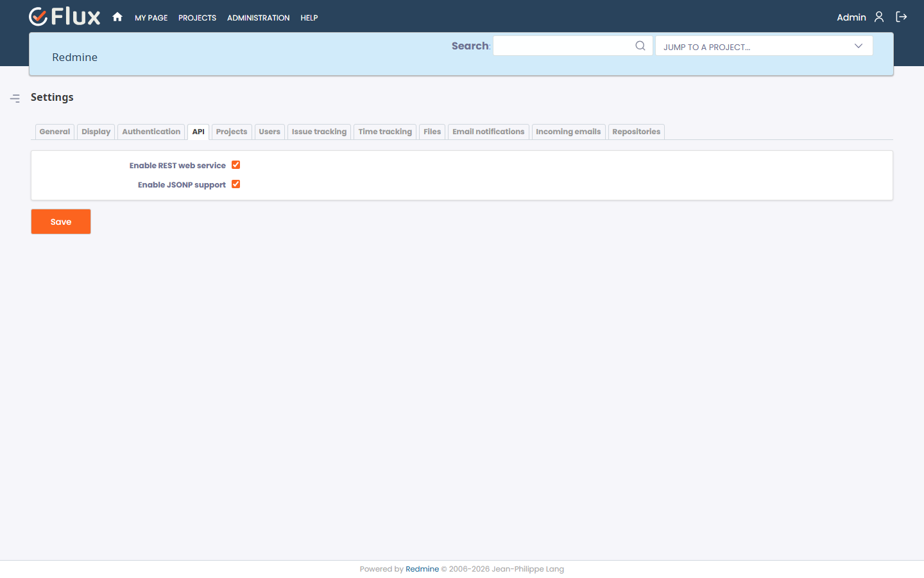Switch to the Users tab
Image resolution: width=924 pixels, height=578 pixels.
[x=269, y=132]
